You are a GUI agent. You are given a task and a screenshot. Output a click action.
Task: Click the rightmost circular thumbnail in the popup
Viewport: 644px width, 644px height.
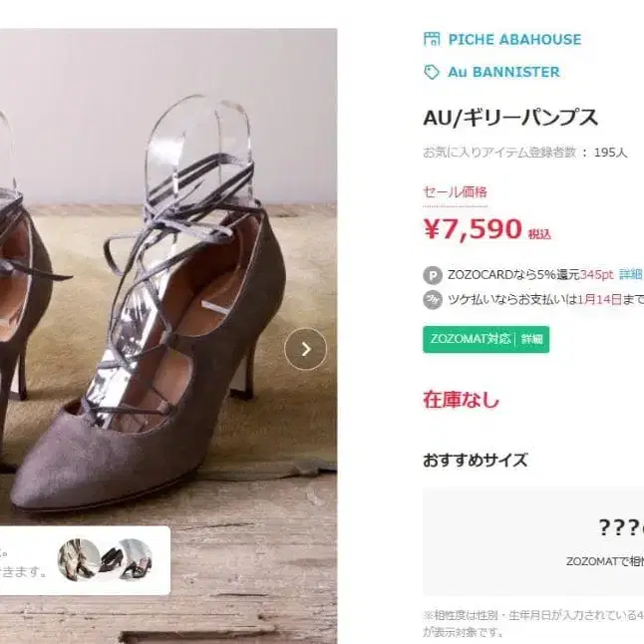pos(136,559)
